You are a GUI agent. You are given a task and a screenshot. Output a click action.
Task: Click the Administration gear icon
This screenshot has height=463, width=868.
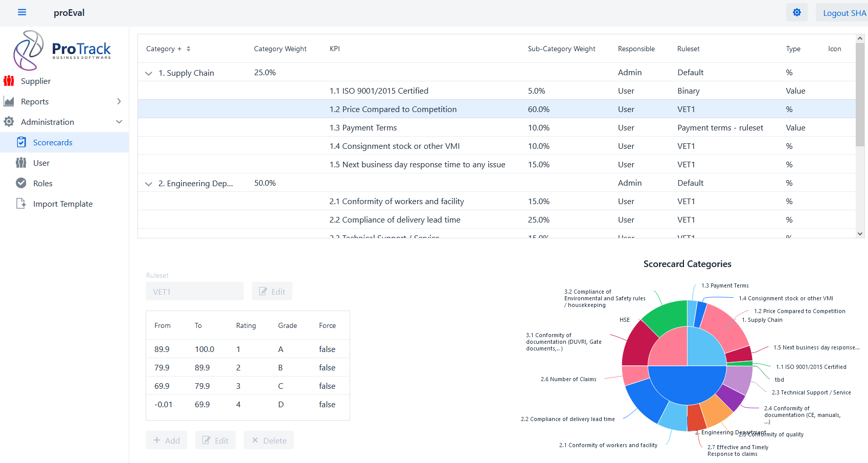9,122
